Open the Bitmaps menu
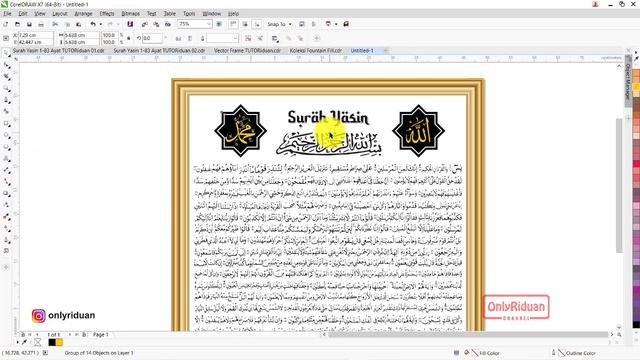Image resolution: width=640 pixels, height=360 pixels. 131,13
